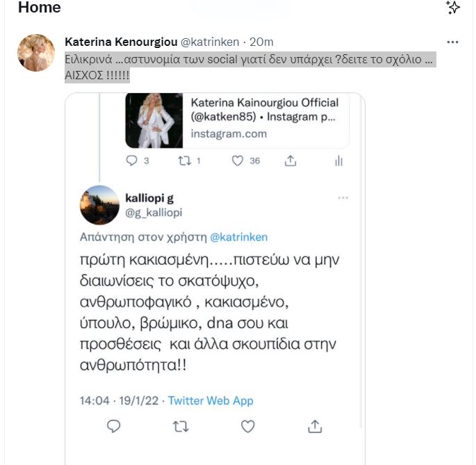The height and width of the screenshot is (465, 476).
Task: Open the Instagram link preview thumbnail
Action: point(154,120)
